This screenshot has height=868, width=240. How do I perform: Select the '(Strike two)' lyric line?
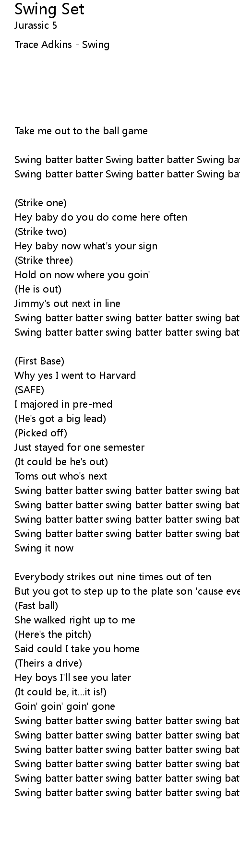point(41,232)
